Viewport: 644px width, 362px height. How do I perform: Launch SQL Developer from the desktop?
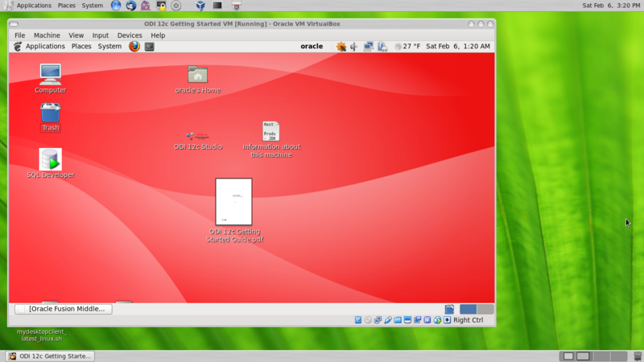pyautogui.click(x=51, y=163)
